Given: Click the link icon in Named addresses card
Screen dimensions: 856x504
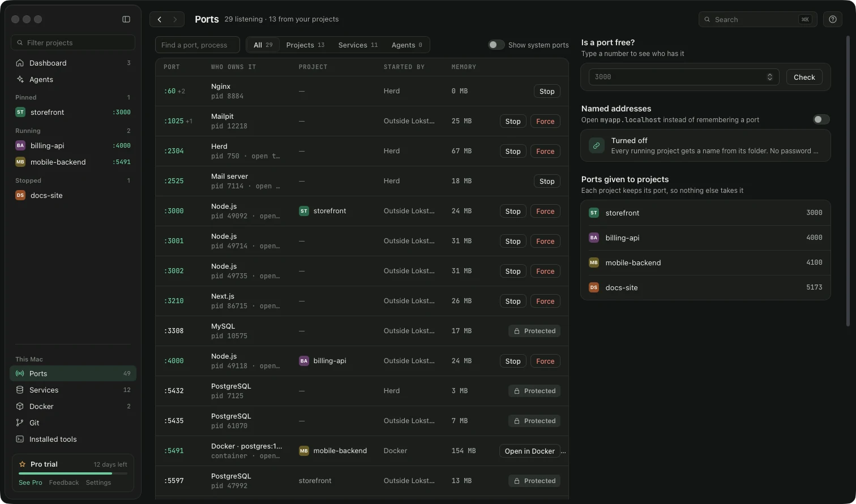Looking at the screenshot, I should (x=596, y=145).
